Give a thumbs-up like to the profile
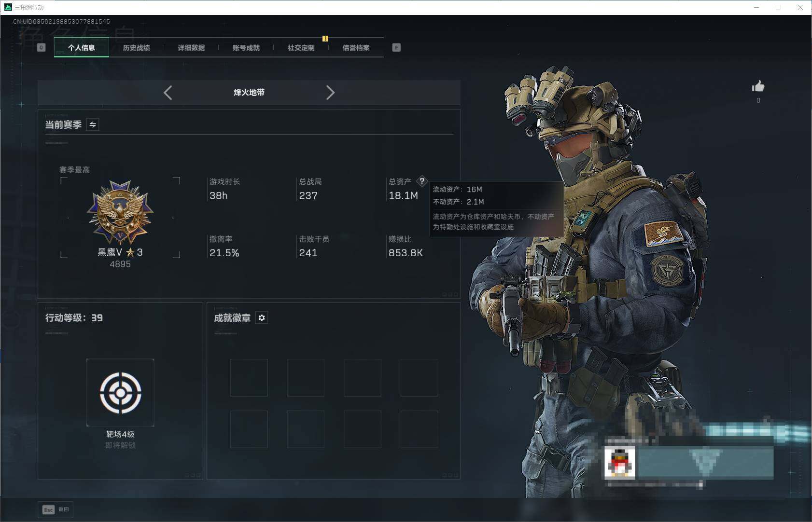 click(x=758, y=86)
